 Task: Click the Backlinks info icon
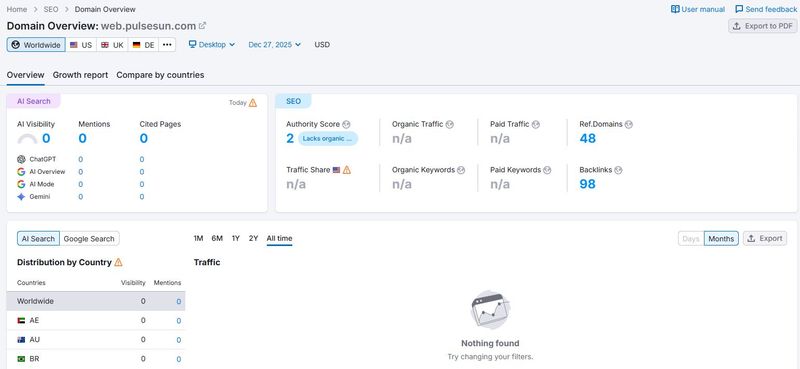pos(618,170)
